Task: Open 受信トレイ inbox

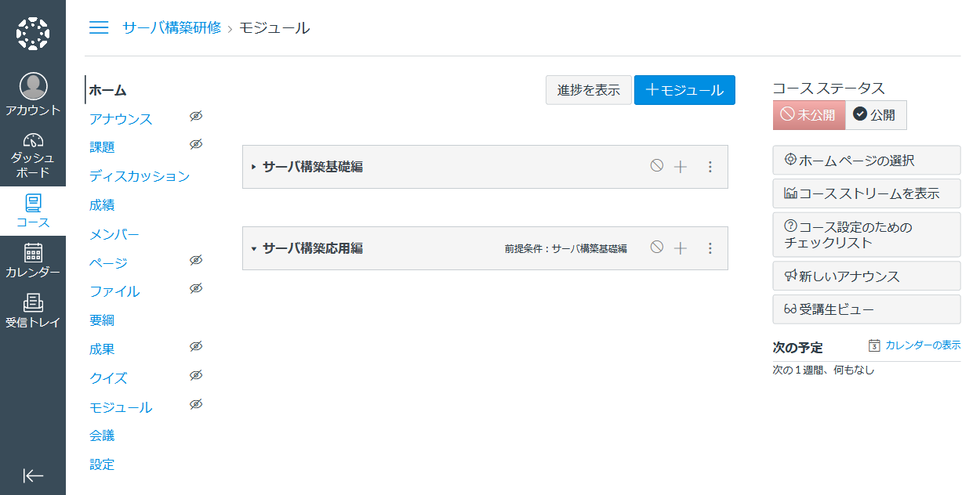Action: click(x=33, y=311)
